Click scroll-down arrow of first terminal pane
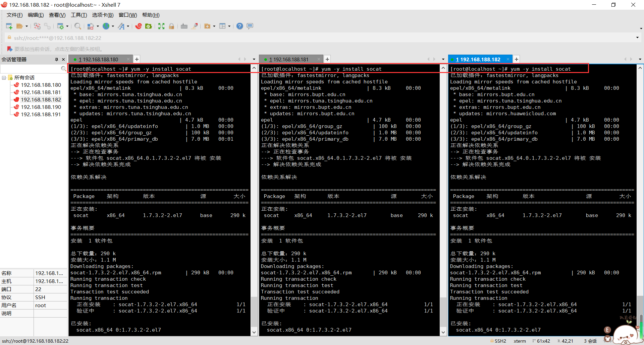 click(254, 332)
